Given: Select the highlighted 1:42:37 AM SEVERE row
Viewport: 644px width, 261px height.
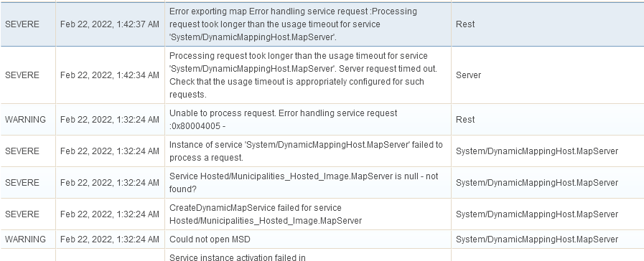Looking at the screenshot, I should pyautogui.click(x=322, y=24).
